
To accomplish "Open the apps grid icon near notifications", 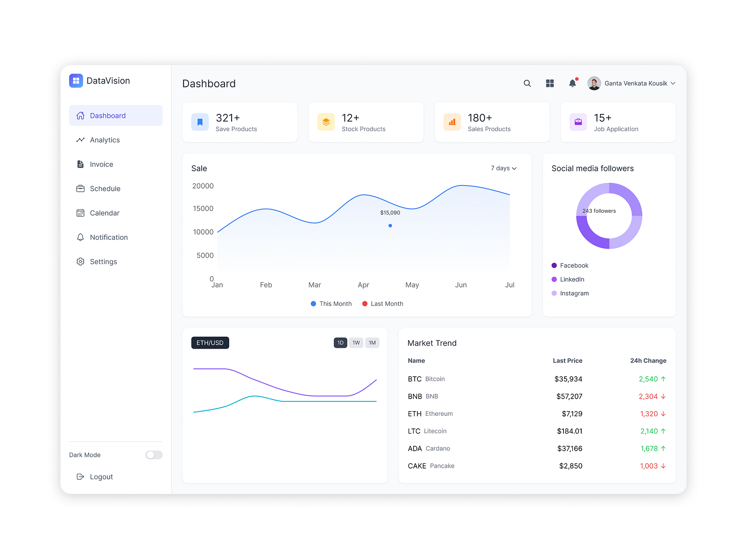I will (550, 83).
